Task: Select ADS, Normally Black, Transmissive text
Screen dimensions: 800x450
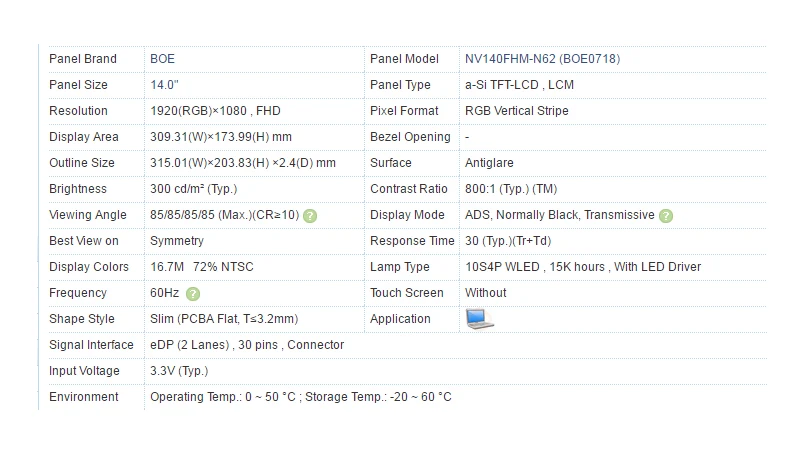Action: coord(560,215)
